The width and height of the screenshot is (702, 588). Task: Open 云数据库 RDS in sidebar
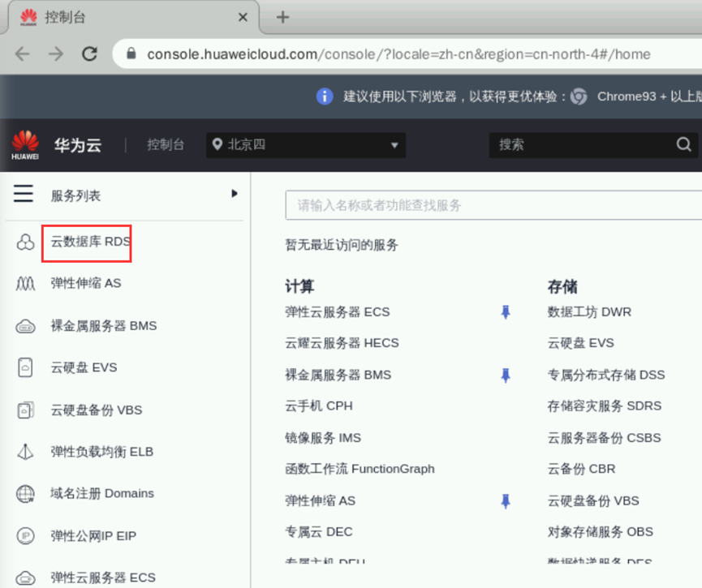pyautogui.click(x=91, y=242)
